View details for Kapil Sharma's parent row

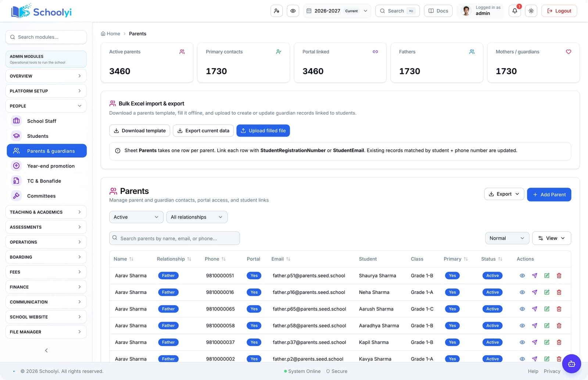(522, 342)
